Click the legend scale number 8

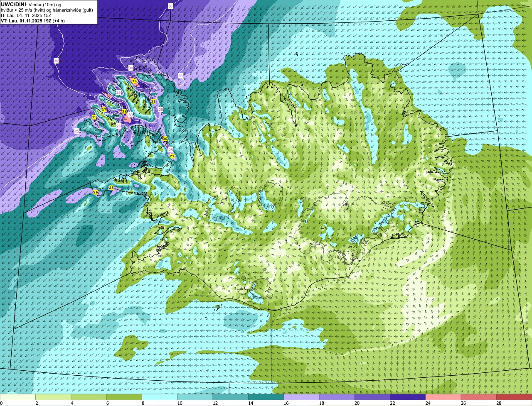143,403
